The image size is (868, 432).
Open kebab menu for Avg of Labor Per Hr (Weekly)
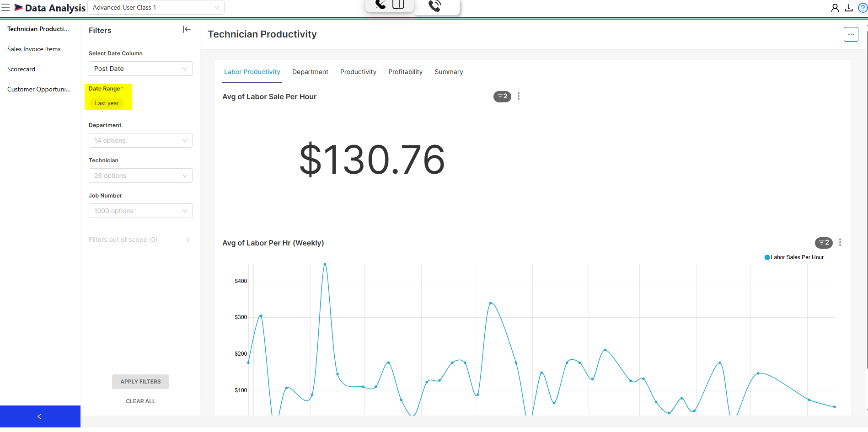click(840, 243)
